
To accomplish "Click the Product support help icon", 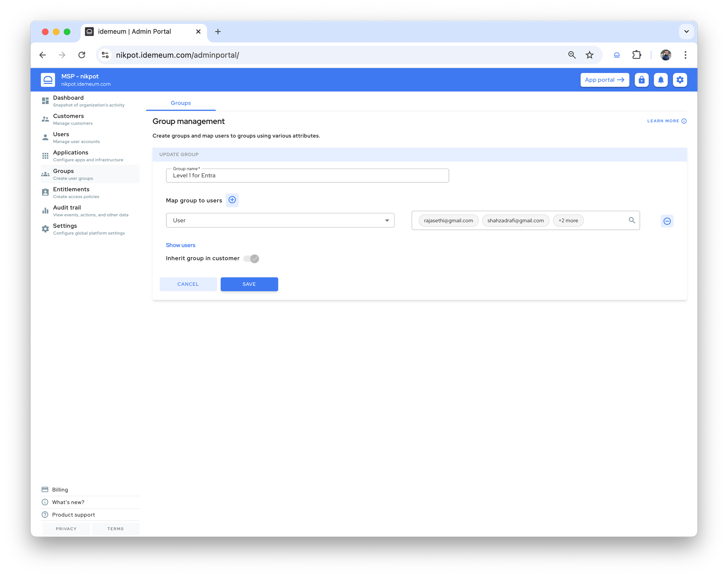I will [45, 515].
